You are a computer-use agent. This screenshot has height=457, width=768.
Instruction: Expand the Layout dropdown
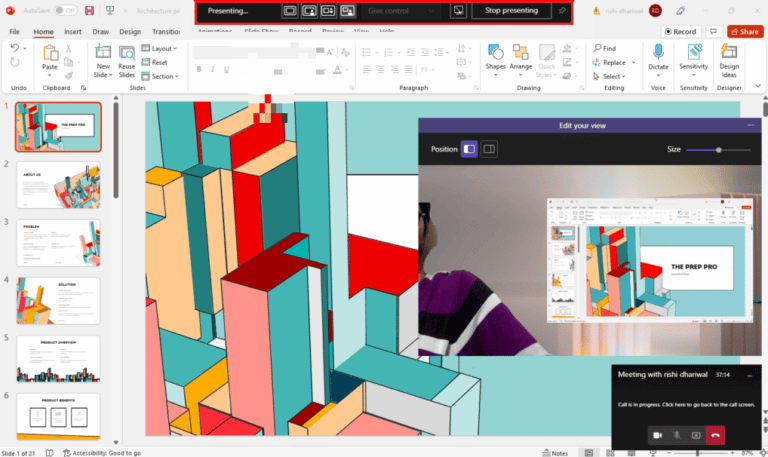click(160, 48)
